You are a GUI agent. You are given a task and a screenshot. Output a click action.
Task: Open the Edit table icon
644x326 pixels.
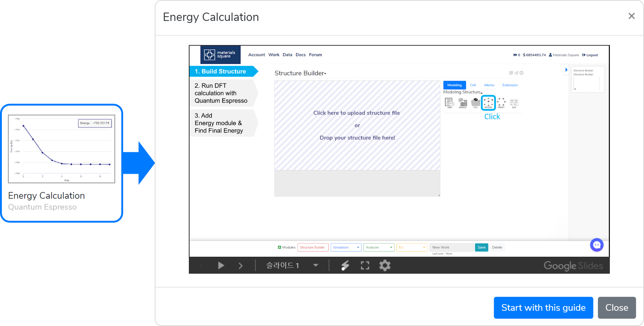coord(514,103)
